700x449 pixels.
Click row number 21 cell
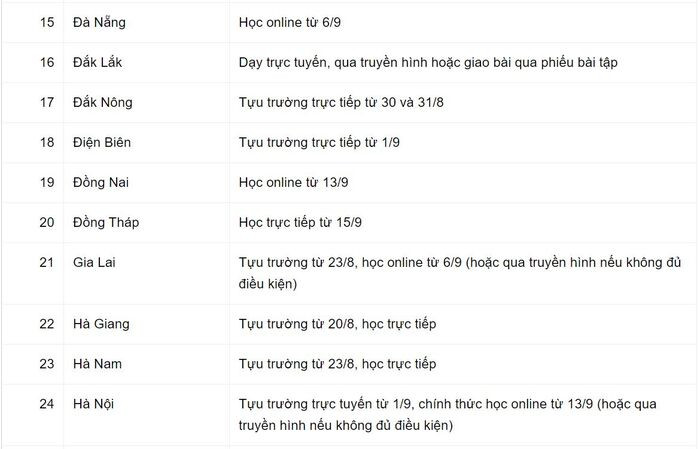47,263
